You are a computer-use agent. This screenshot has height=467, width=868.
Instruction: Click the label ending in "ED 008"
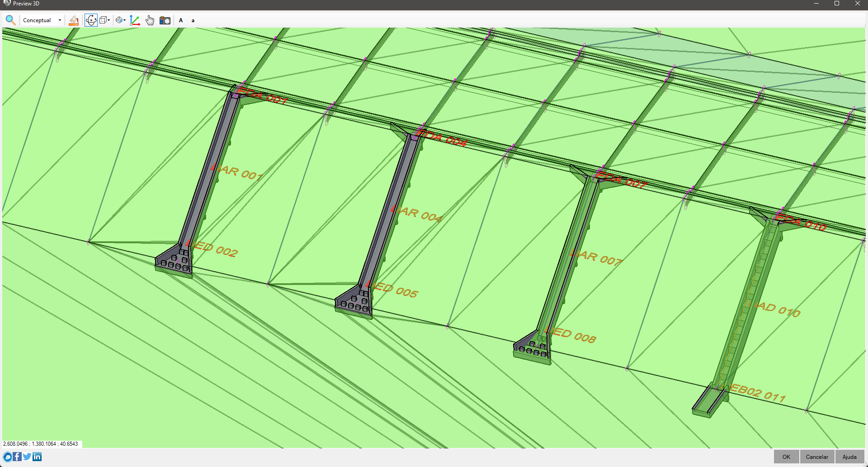click(x=571, y=335)
